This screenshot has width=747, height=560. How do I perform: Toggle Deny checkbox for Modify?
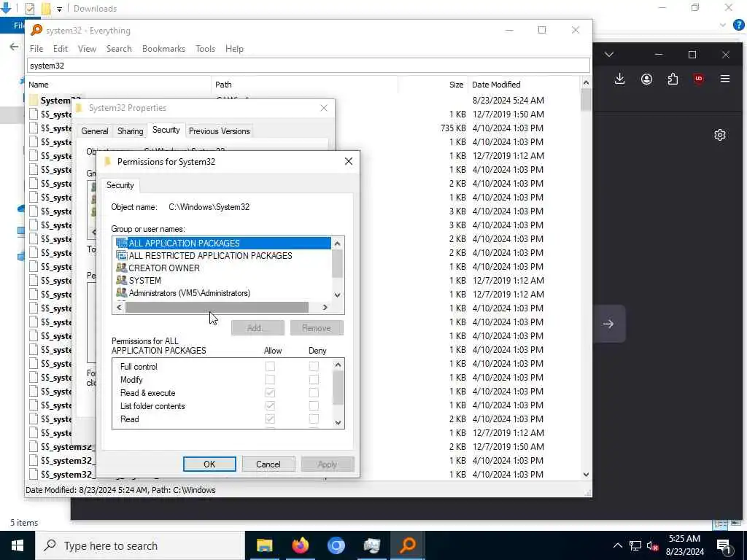tap(314, 379)
